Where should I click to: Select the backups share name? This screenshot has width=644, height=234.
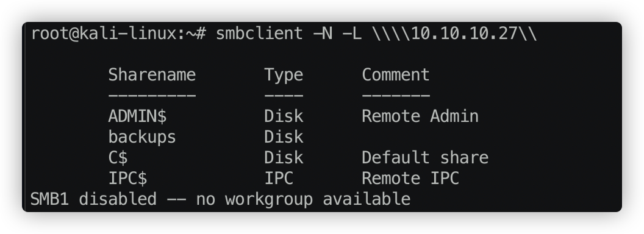click(x=142, y=137)
